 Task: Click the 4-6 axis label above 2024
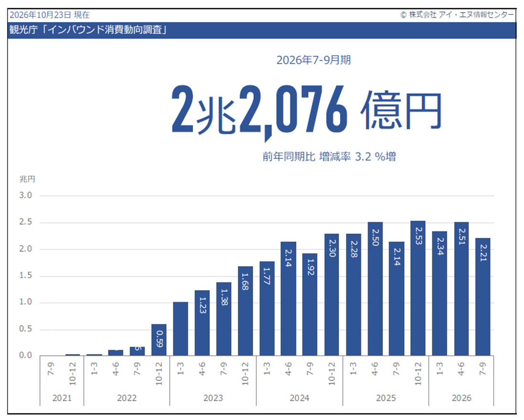coord(289,368)
